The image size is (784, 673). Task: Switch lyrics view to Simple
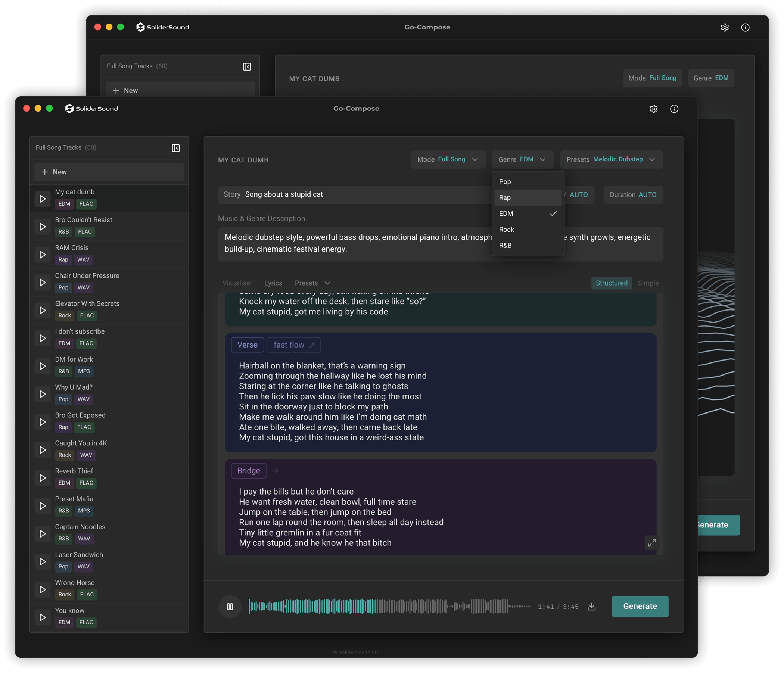click(x=648, y=283)
